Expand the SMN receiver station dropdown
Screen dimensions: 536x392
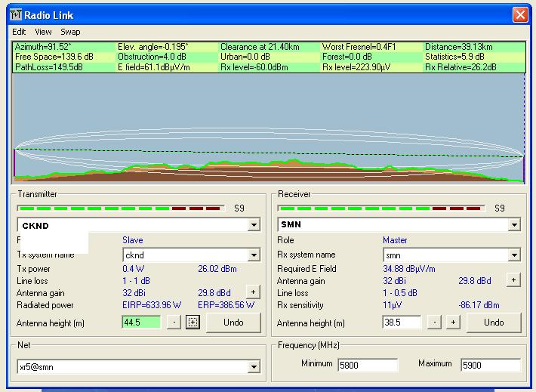pos(514,225)
